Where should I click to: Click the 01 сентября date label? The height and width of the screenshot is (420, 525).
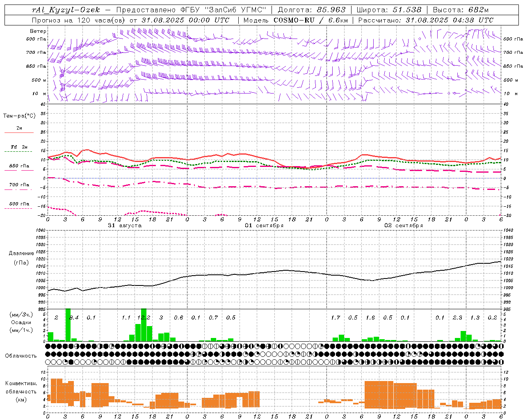tap(264, 226)
